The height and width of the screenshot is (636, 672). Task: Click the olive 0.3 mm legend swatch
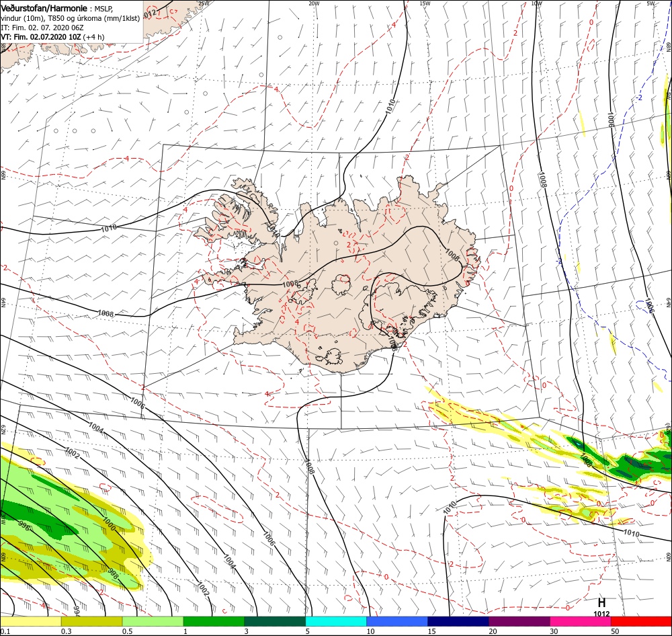91,621
